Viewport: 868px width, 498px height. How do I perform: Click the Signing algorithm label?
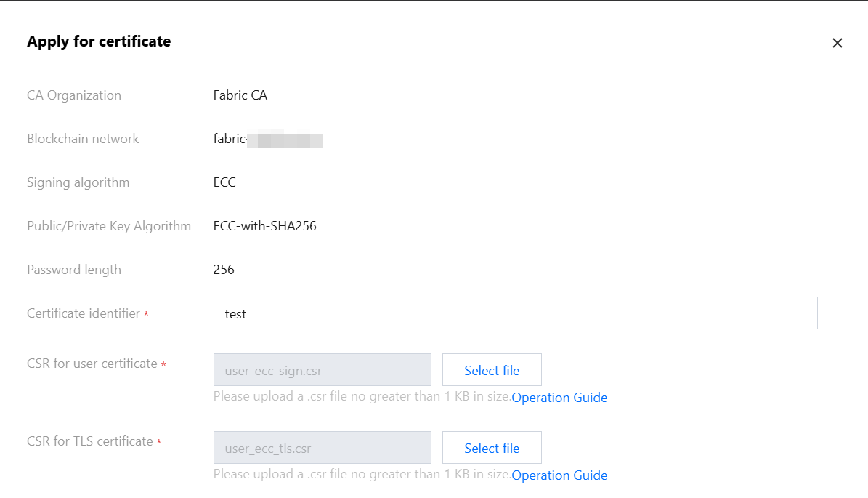click(78, 182)
